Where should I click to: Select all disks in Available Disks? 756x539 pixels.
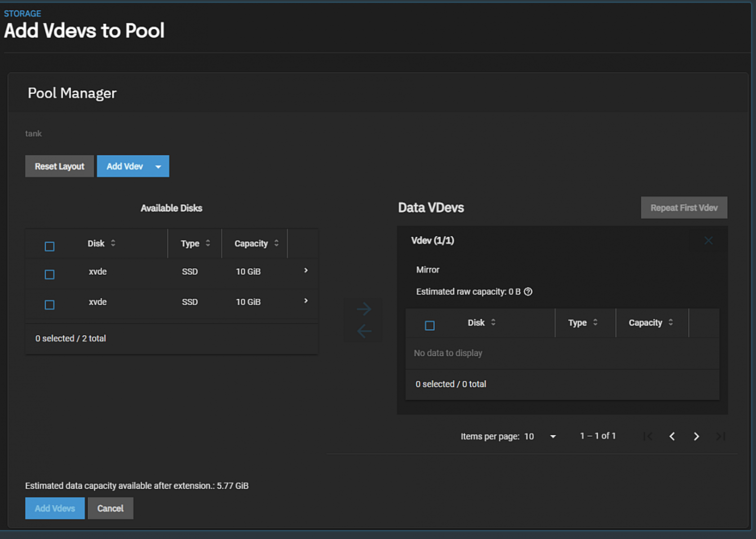point(49,246)
